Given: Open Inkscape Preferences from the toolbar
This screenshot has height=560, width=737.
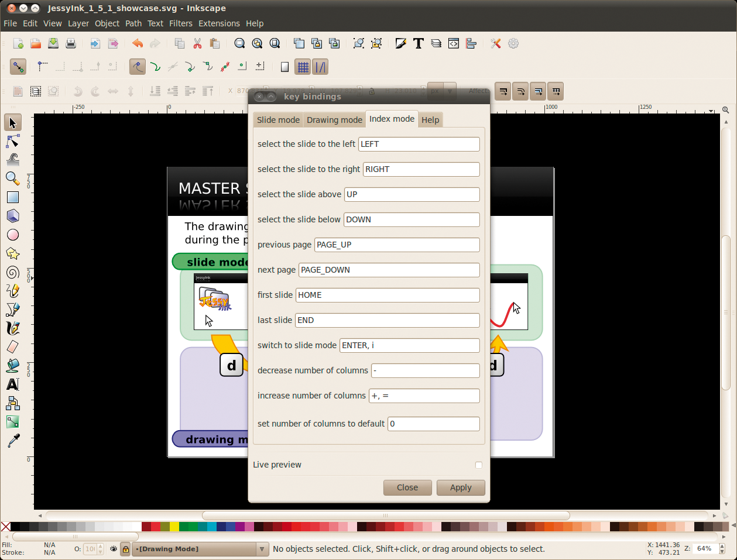Looking at the screenshot, I should 496,43.
